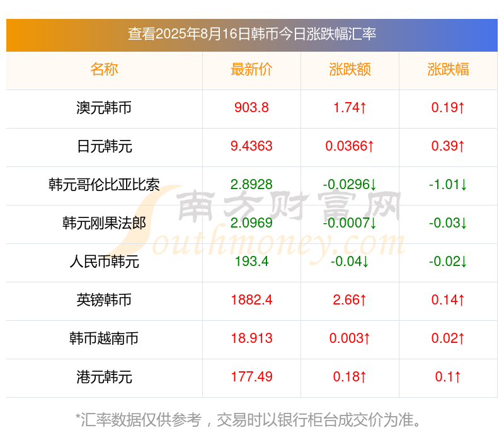Select the 人民币韩元 row name
The image size is (504, 440).
(104, 262)
